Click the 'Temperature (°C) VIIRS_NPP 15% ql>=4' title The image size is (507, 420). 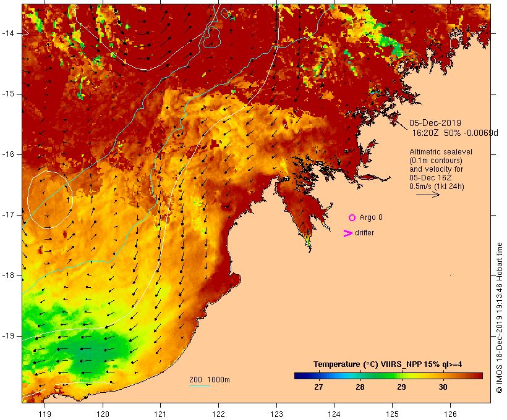[388, 364]
